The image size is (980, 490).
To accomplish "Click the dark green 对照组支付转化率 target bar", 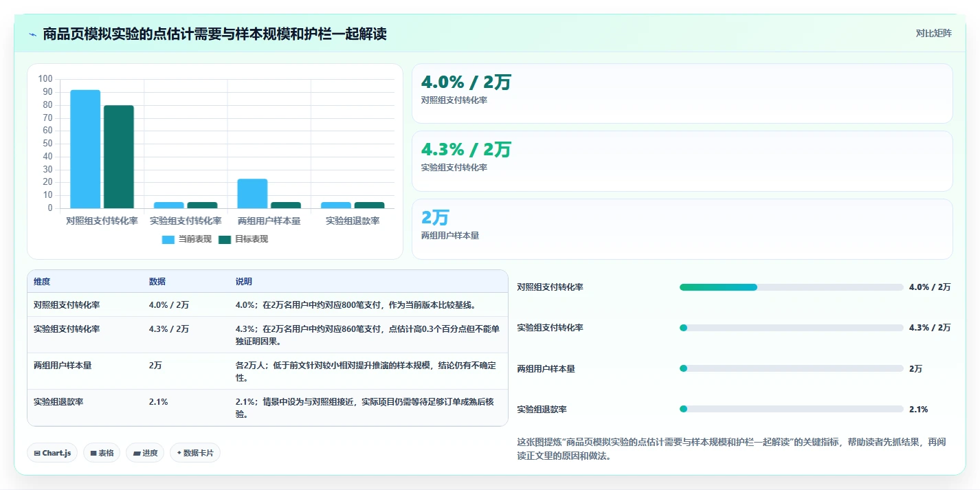I will (x=119, y=157).
